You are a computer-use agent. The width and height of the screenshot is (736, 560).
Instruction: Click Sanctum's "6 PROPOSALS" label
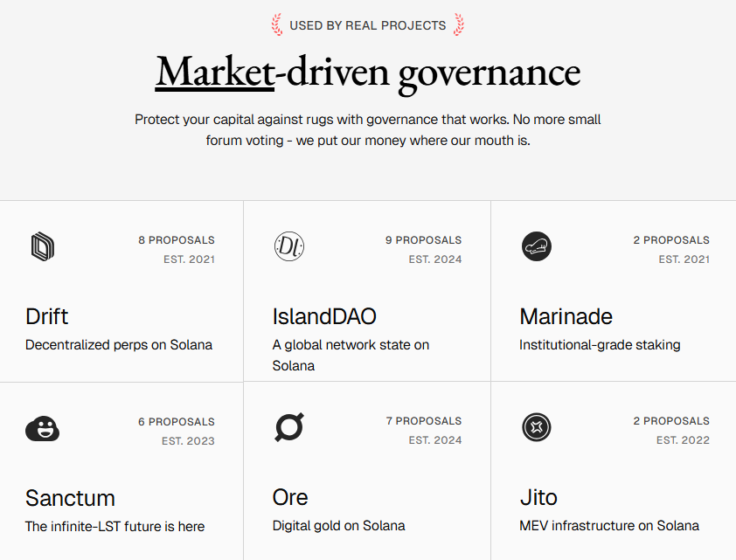177,422
